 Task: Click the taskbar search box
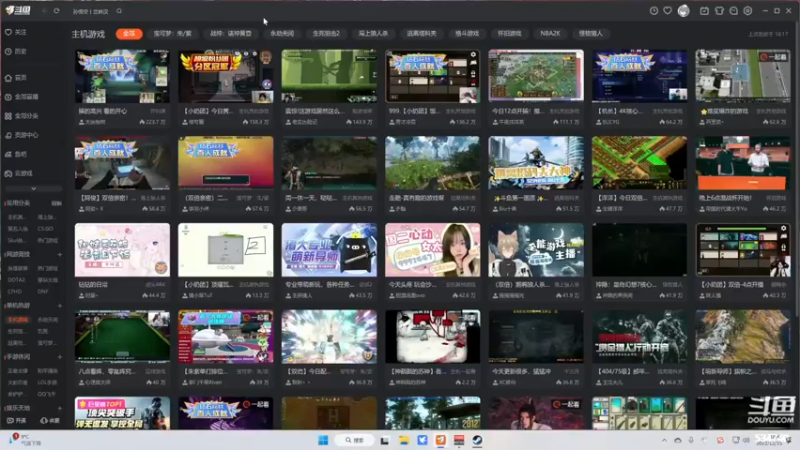pyautogui.click(x=355, y=440)
